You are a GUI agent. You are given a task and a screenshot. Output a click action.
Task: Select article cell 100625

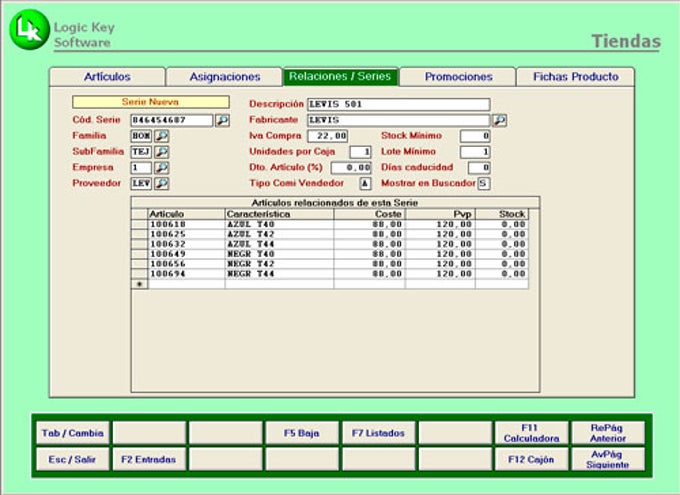coord(186,234)
